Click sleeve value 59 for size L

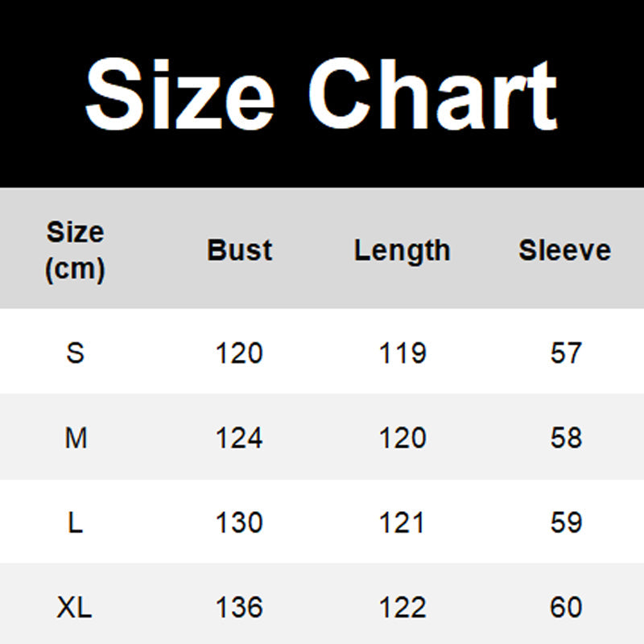[565, 523]
